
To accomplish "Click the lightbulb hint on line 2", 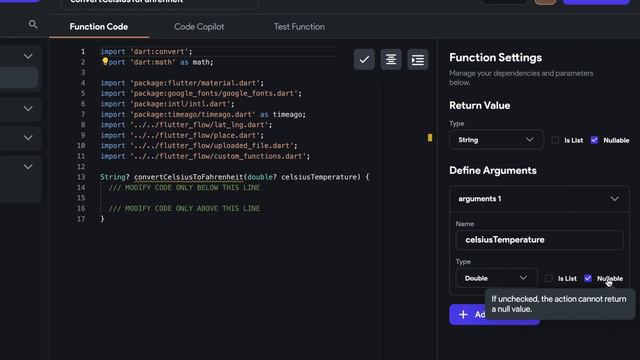I will point(105,61).
